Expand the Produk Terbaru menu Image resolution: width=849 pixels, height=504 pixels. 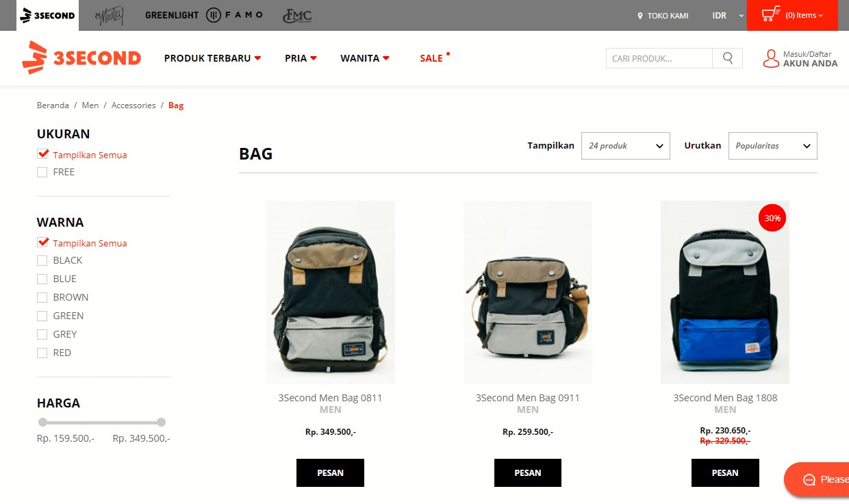212,58
